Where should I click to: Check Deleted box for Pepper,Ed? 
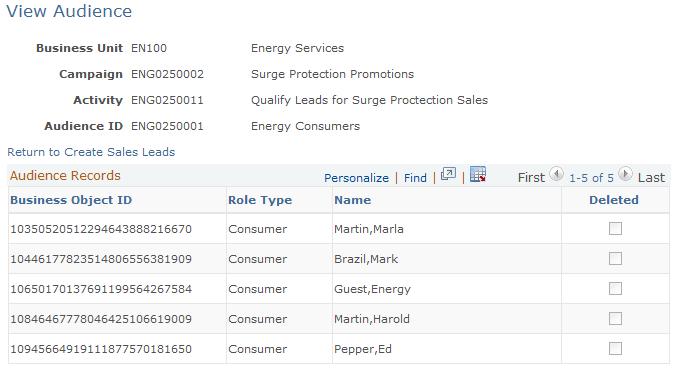(x=615, y=348)
